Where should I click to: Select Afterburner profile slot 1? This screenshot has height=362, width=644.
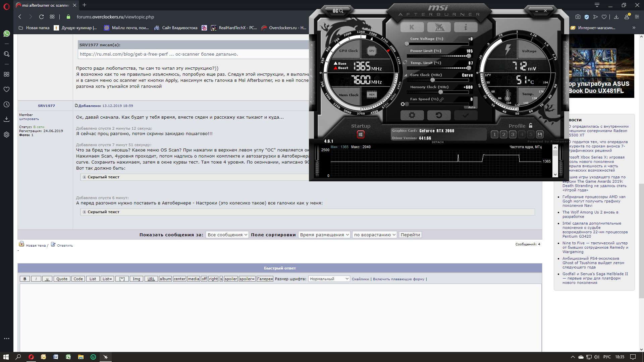494,134
